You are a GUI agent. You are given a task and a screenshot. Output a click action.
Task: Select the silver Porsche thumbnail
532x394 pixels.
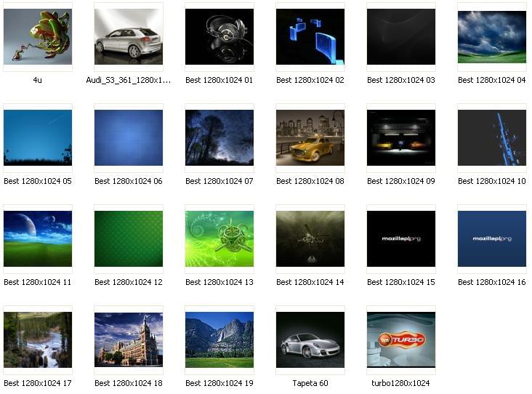310,339
